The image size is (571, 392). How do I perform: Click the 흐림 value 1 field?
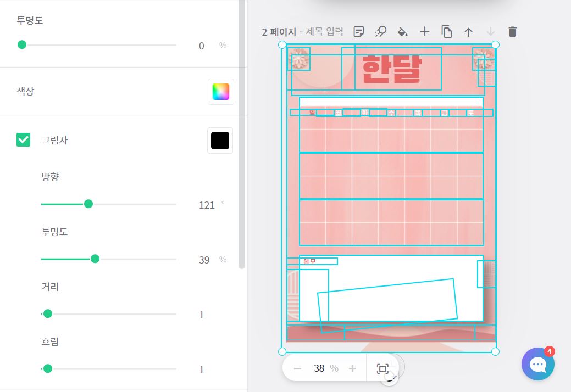(201, 370)
